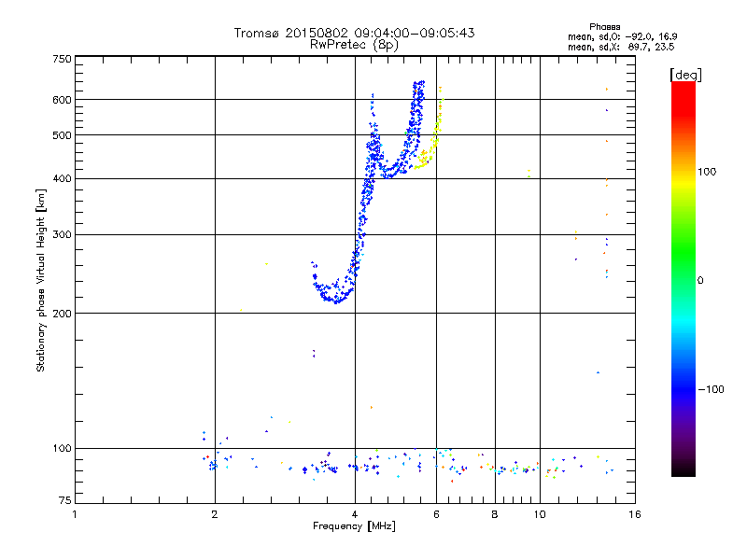Pick the black bottom of the colorbar
Viewport: 747px width, 560px height.
point(684,471)
